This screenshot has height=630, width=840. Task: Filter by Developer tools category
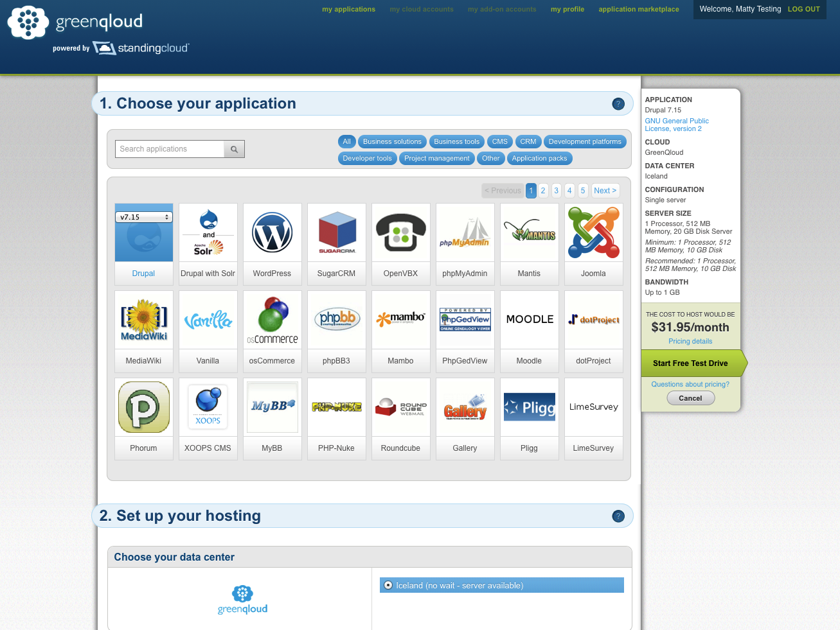pos(367,159)
